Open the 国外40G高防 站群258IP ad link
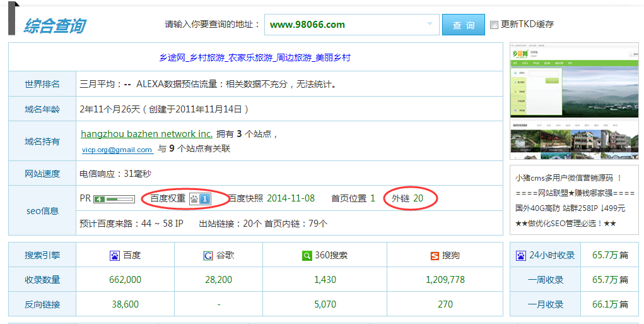This screenshot has height=324, width=644. pyautogui.click(x=570, y=208)
